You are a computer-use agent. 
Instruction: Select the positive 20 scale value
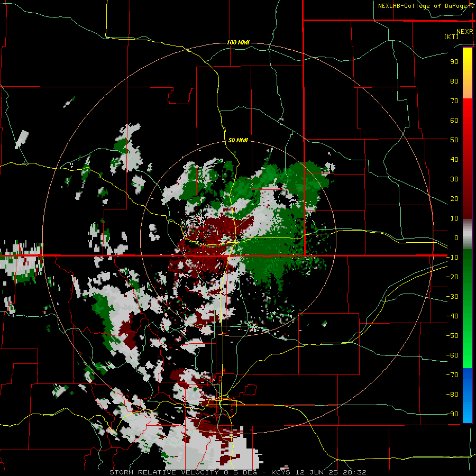click(x=454, y=199)
